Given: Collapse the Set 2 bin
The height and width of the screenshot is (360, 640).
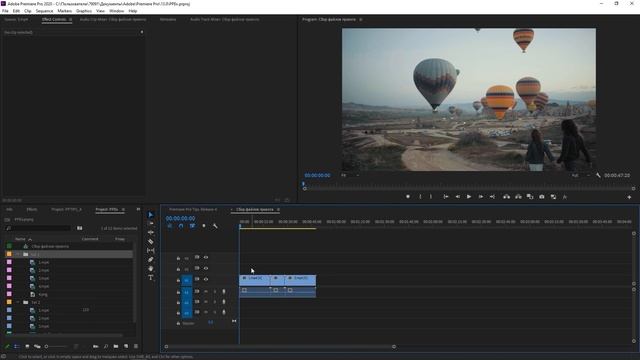Looking at the screenshot, I should tap(18, 302).
